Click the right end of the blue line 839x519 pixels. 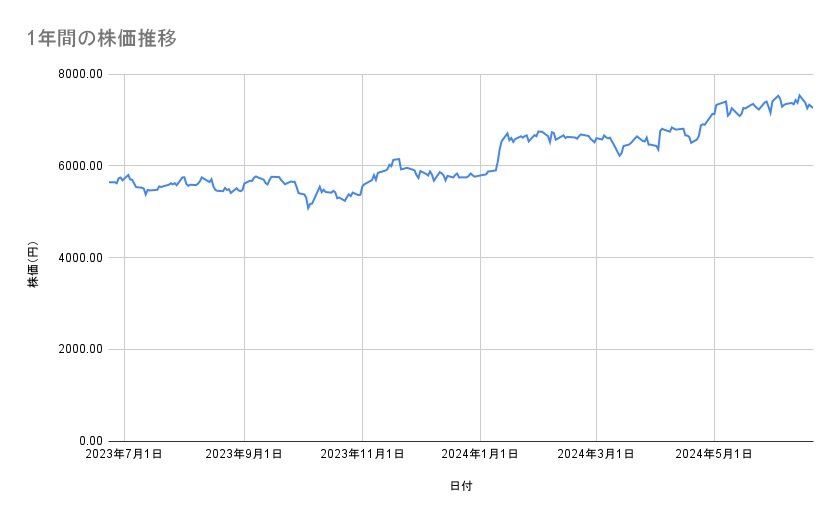point(813,108)
